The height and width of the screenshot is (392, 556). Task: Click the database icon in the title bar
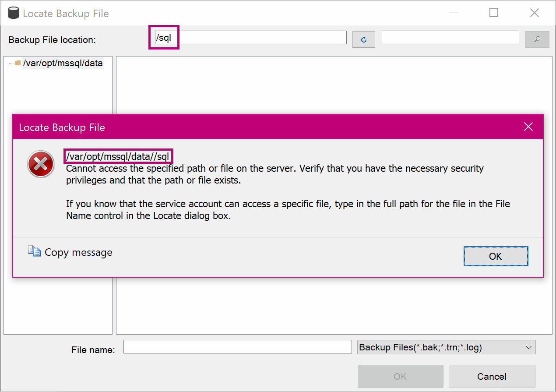pos(13,13)
